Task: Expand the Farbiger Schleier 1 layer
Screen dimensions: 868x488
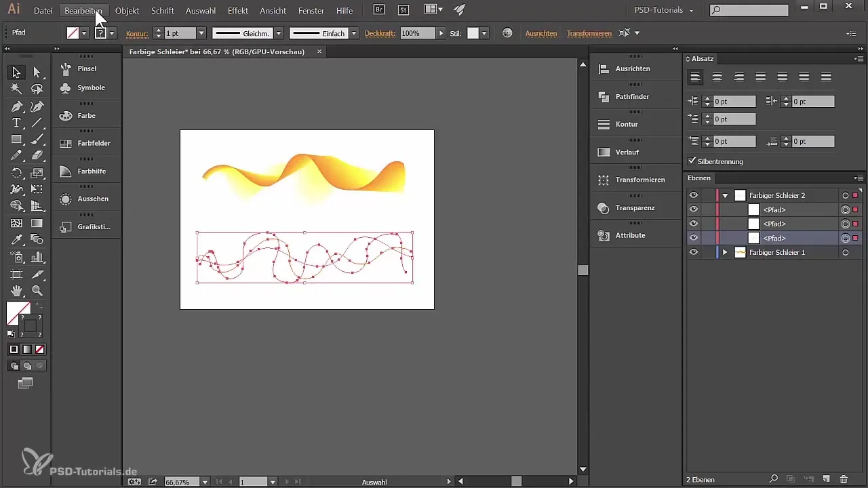Action: click(x=725, y=252)
